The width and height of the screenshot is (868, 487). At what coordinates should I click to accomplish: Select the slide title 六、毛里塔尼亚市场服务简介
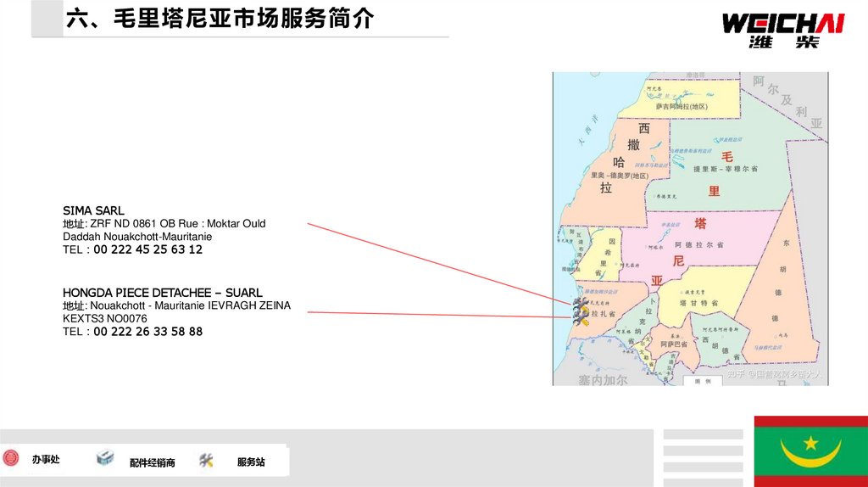tap(220, 19)
